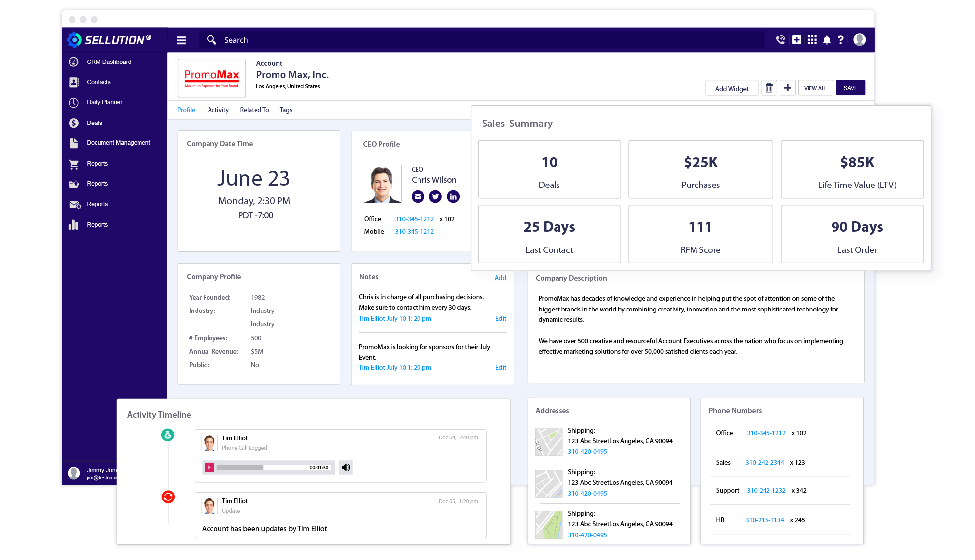Open Chris Wilson's LinkedIn icon
The width and height of the screenshot is (975, 560).
[x=453, y=197]
